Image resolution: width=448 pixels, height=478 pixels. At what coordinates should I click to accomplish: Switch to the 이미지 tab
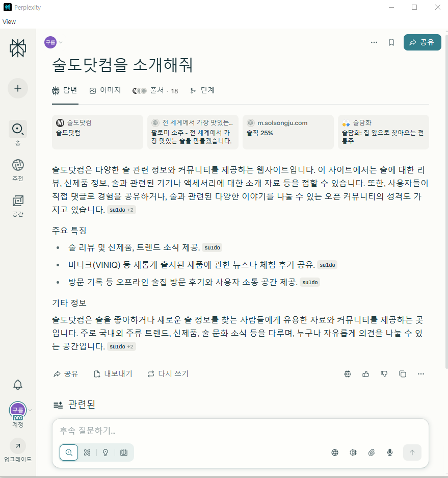pyautogui.click(x=106, y=90)
